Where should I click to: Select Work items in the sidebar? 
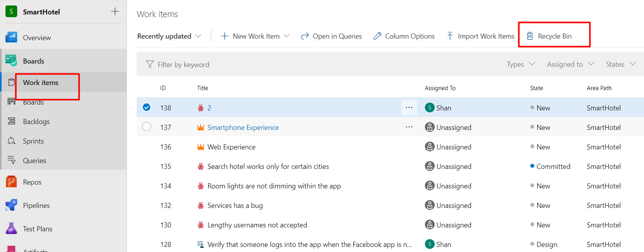click(x=41, y=83)
